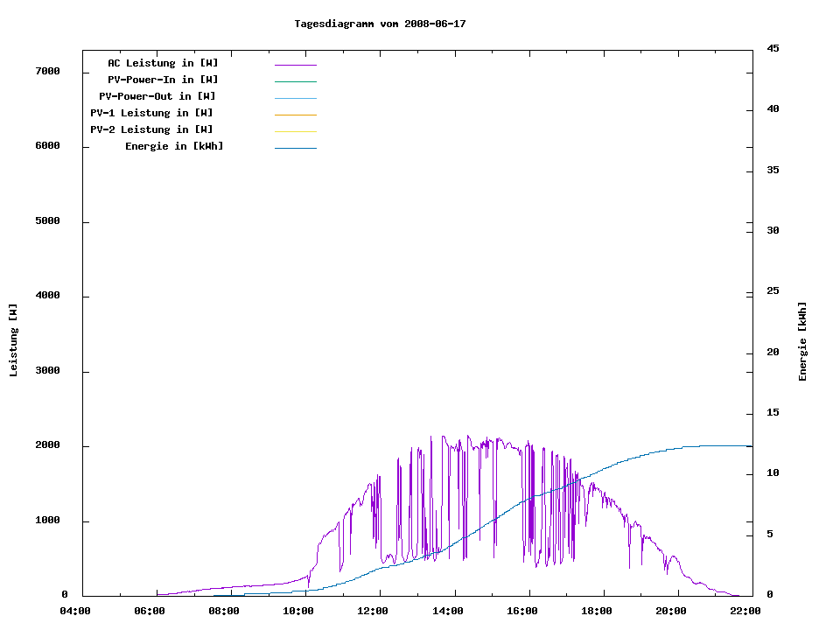Select the AC Leistung legend label

click(x=163, y=63)
